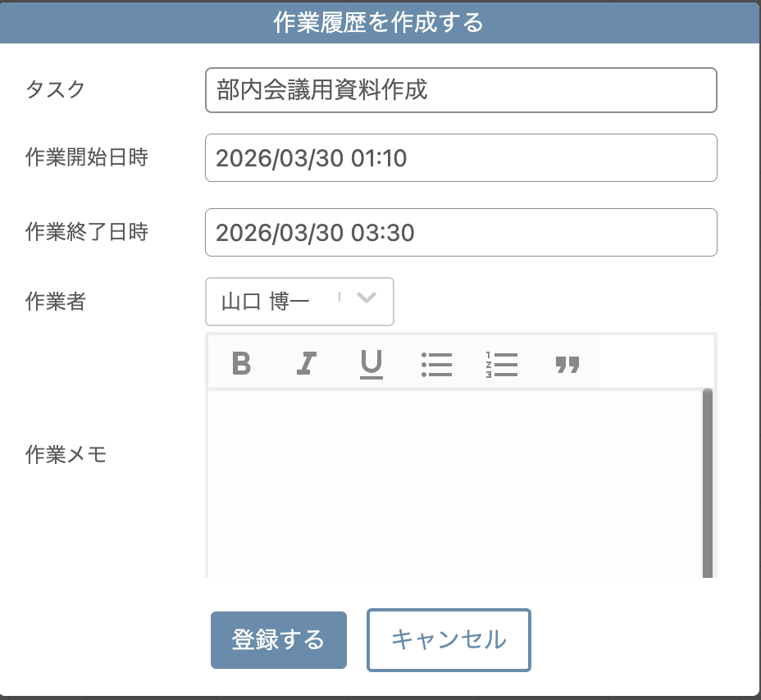Toggle bold formatting in the memo toolbar
Viewport: 761px width, 700px height.
(240, 362)
